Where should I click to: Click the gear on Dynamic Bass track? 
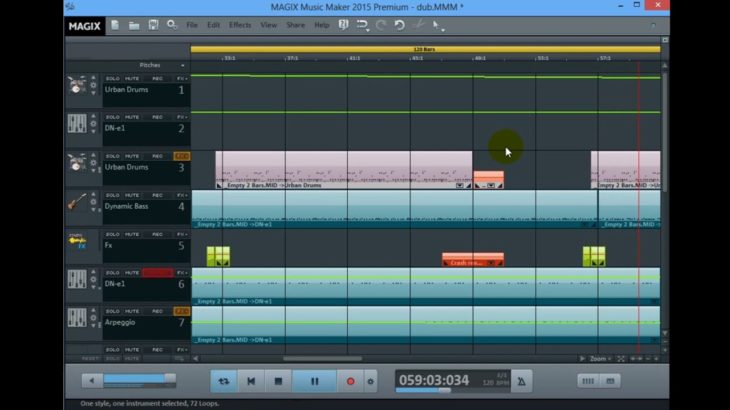pyautogui.click(x=94, y=202)
